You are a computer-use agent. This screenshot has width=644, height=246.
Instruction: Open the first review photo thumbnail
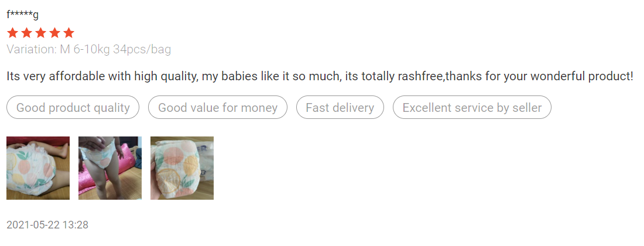click(38, 168)
